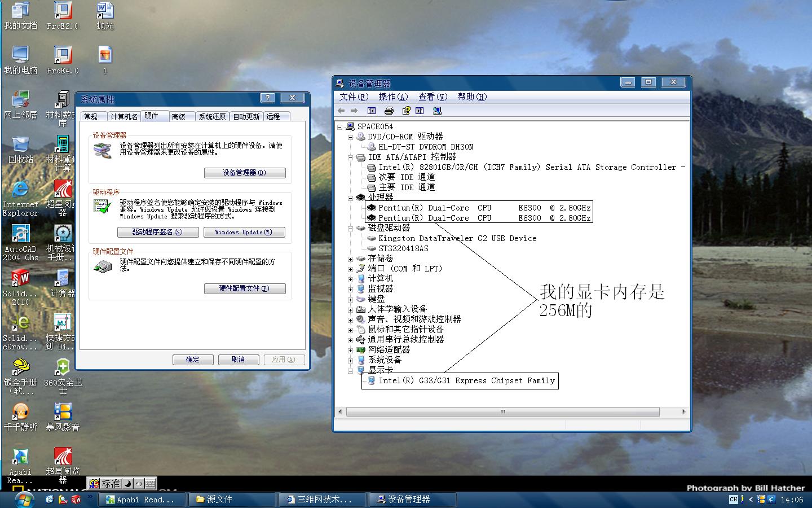Select the 网上邻居 desktop icon
Viewport: 812px width, 508px height.
[20, 105]
